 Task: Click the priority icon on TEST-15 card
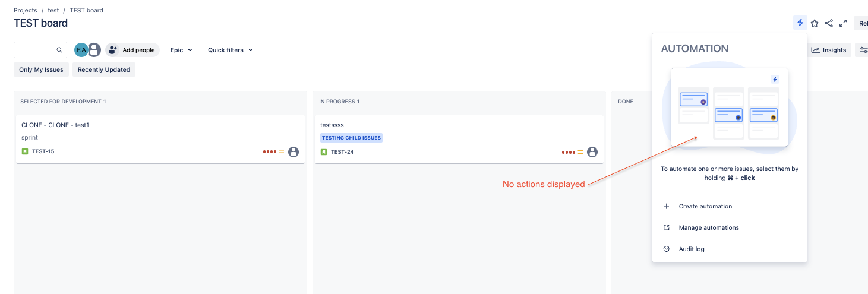point(282,152)
